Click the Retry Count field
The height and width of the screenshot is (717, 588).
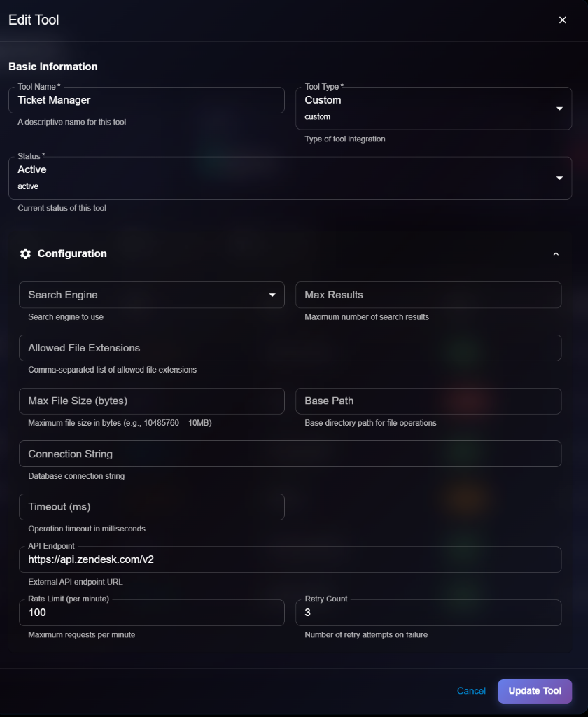click(x=428, y=613)
